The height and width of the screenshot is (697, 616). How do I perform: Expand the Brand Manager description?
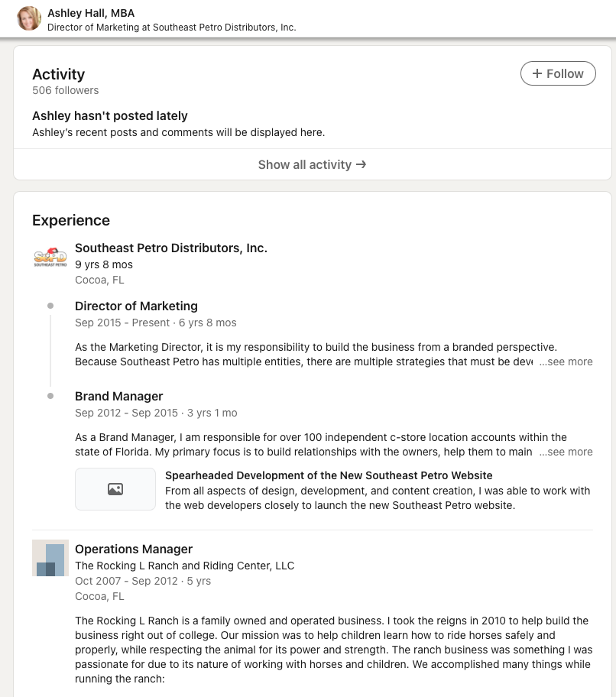[566, 452]
